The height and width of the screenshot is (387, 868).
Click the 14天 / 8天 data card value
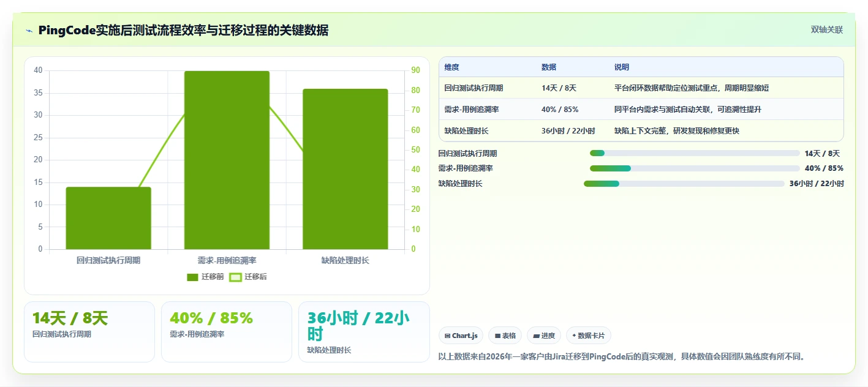coord(70,318)
